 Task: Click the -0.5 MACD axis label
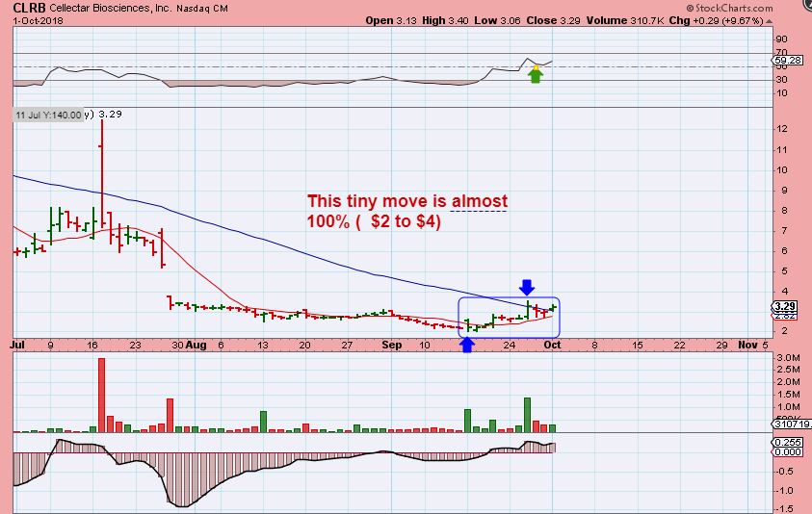(784, 471)
